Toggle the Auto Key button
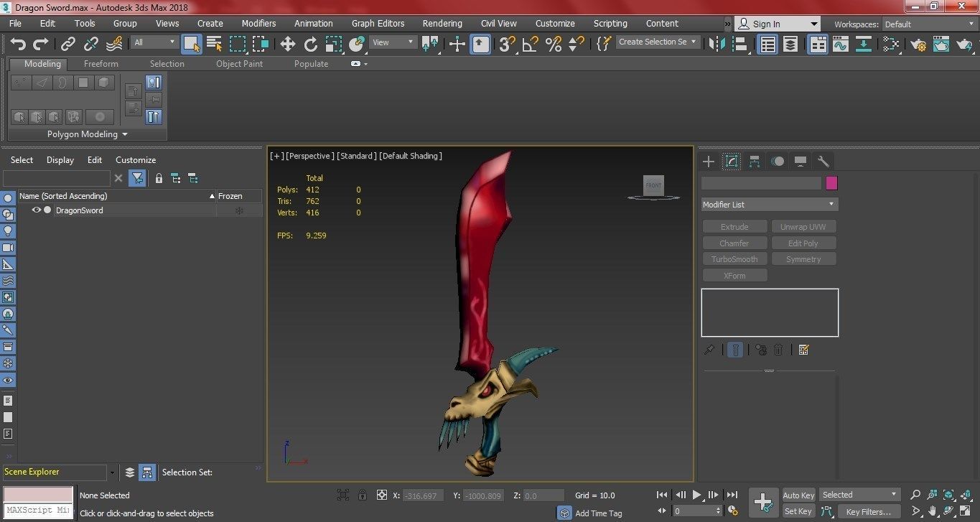This screenshot has height=522, width=980. (798, 495)
